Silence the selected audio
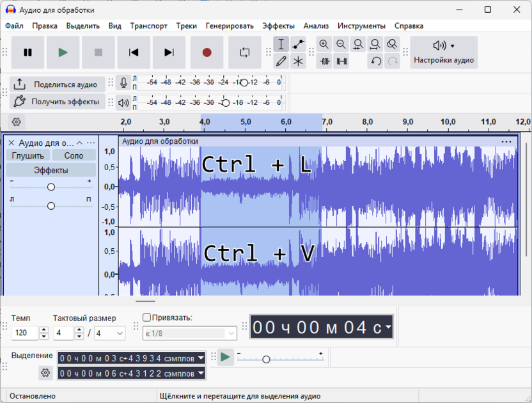This screenshot has height=403, width=532. pos(341,61)
